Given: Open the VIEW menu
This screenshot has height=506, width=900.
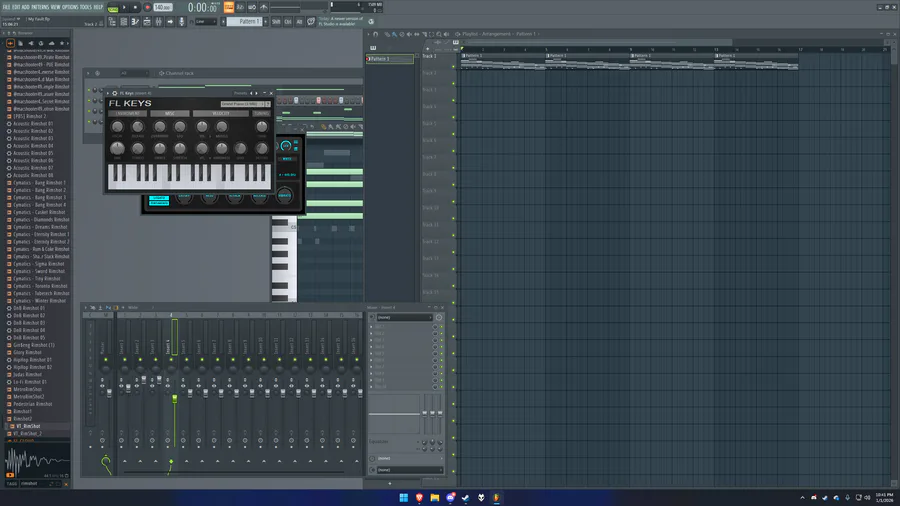Looking at the screenshot, I should pyautogui.click(x=56, y=7).
